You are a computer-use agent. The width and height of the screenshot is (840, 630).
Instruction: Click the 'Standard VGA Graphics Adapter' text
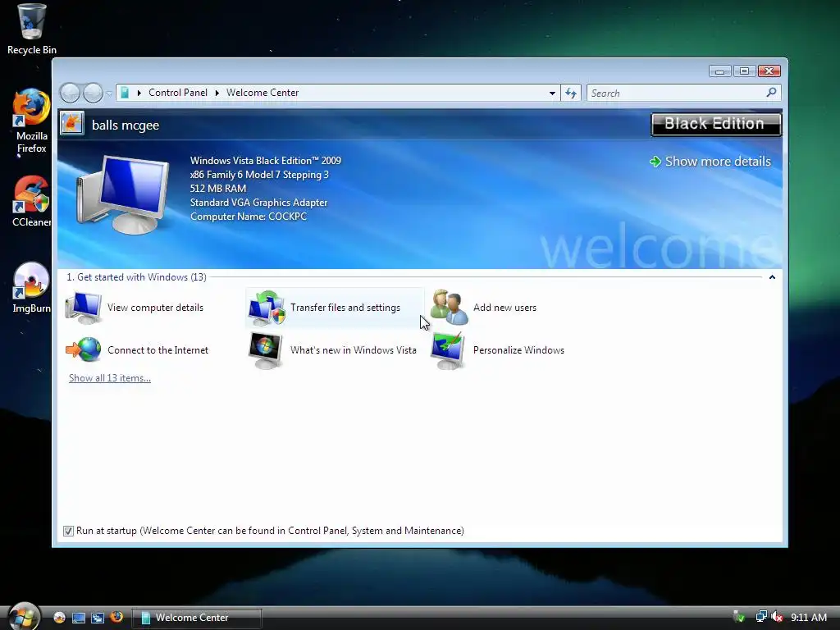(x=258, y=203)
